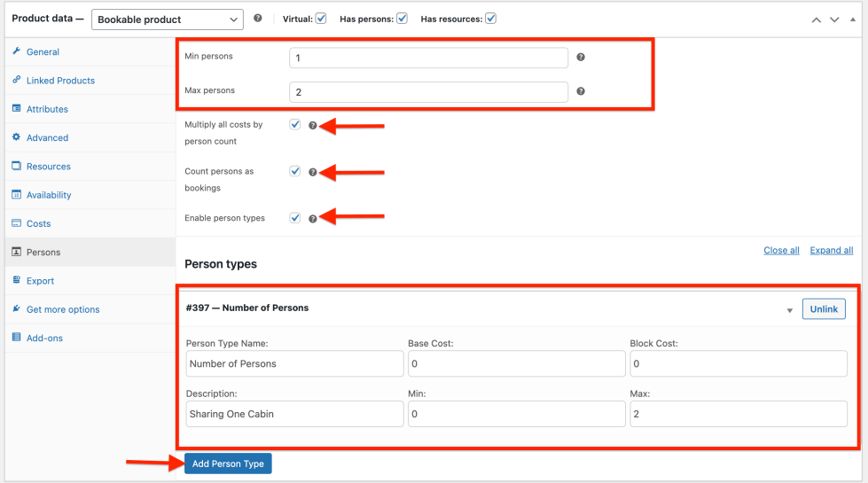Click the Expand all link

(831, 251)
